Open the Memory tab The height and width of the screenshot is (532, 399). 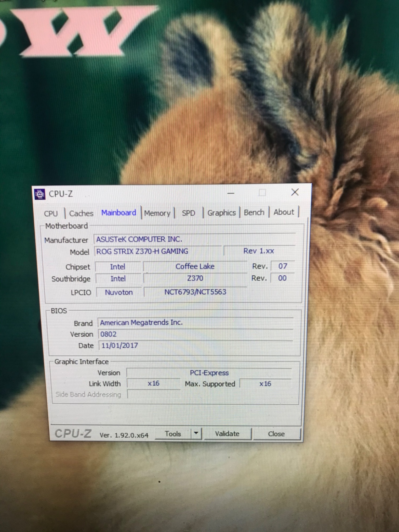pos(157,213)
